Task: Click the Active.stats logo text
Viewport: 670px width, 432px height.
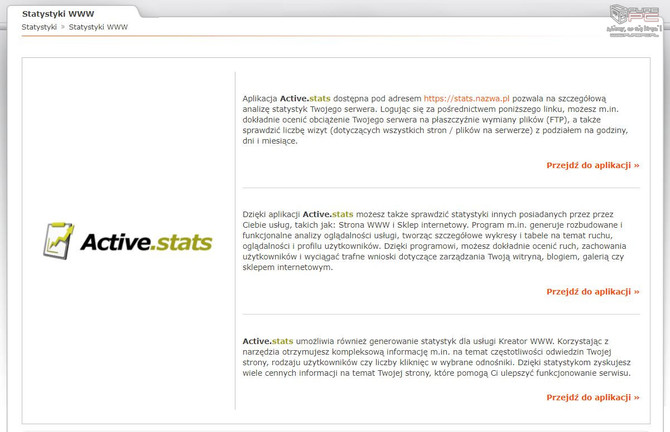Action: point(146,242)
